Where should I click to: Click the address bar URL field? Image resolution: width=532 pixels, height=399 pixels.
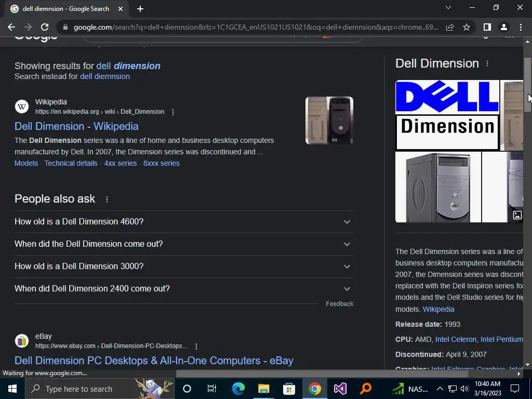[x=256, y=27]
